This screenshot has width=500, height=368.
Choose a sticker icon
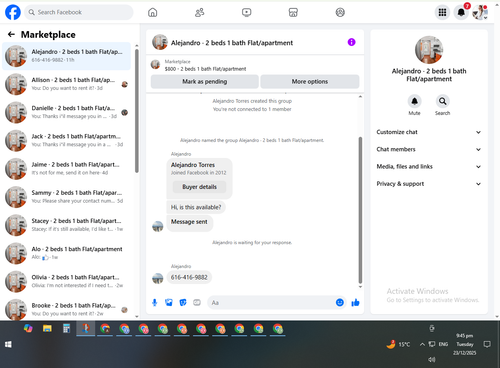click(x=183, y=303)
